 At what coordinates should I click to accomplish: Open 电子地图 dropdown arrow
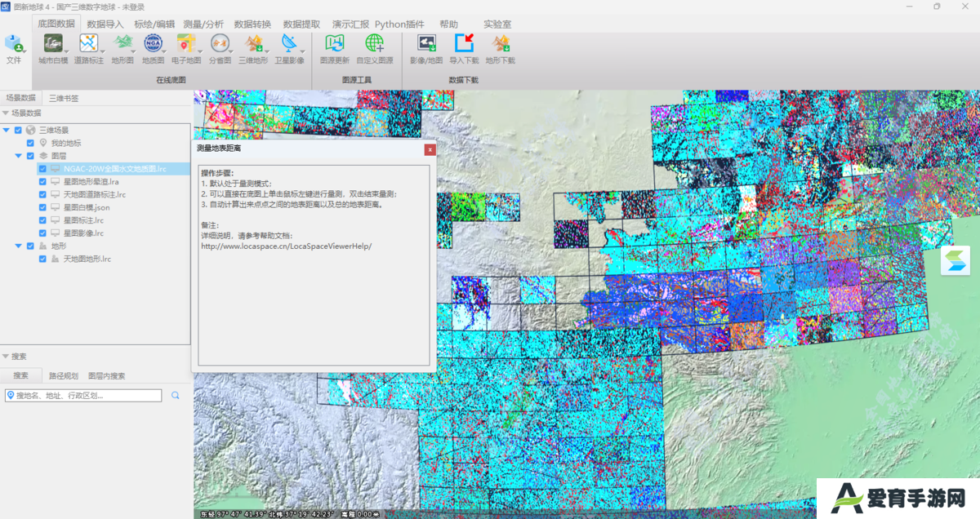(198, 51)
